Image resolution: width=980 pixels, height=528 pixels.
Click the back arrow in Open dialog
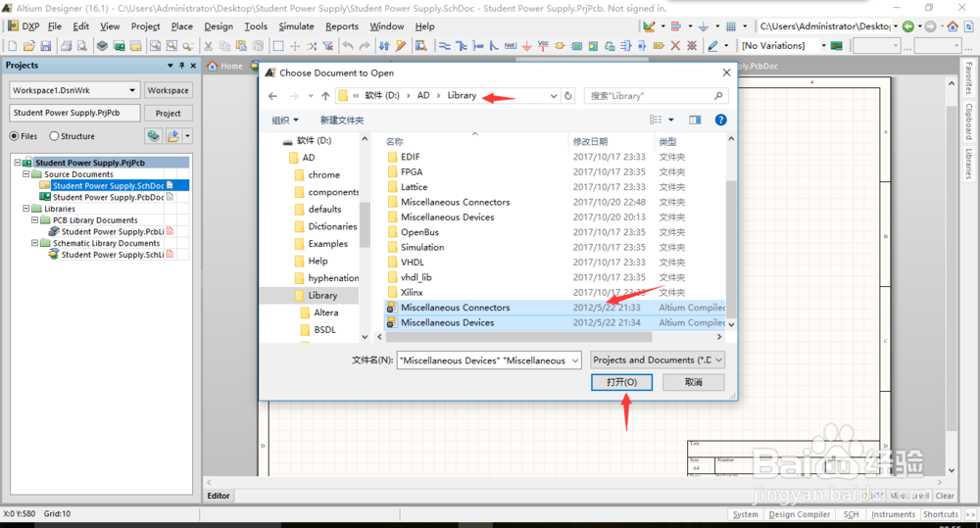[272, 96]
